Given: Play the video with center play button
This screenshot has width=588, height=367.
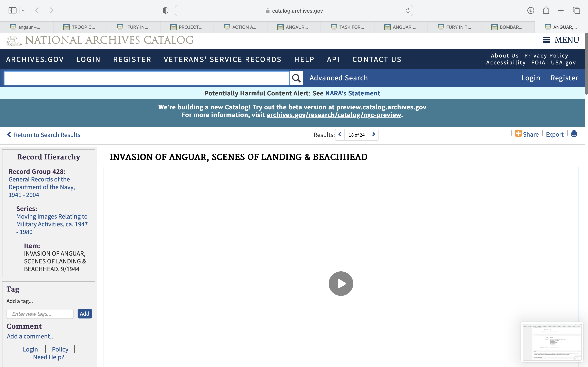Looking at the screenshot, I should 341,283.
